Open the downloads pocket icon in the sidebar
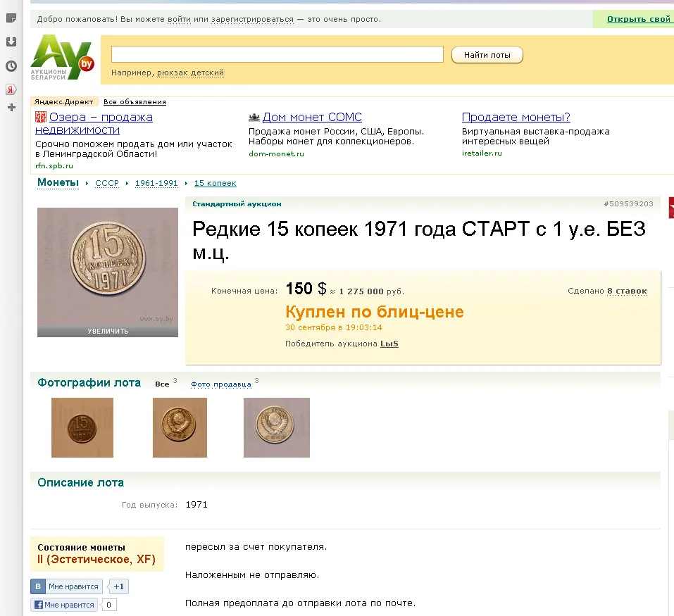 click(11, 42)
